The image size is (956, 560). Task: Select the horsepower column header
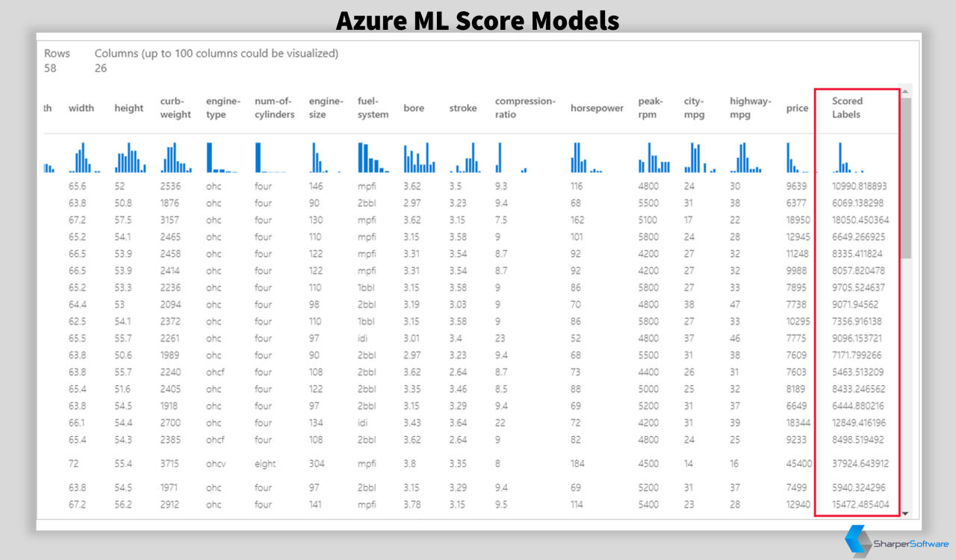coord(597,108)
